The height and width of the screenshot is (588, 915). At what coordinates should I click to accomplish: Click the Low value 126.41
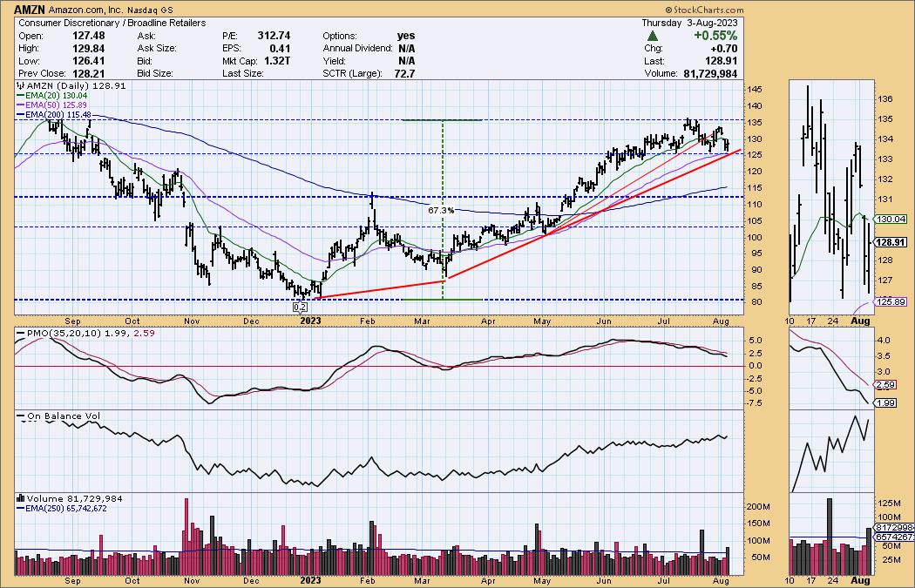pyautogui.click(x=88, y=61)
